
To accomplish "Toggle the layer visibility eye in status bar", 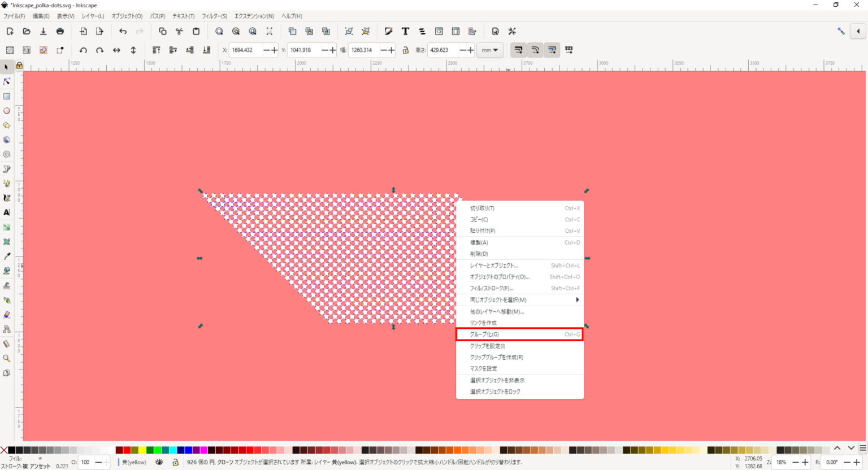I will (159, 462).
